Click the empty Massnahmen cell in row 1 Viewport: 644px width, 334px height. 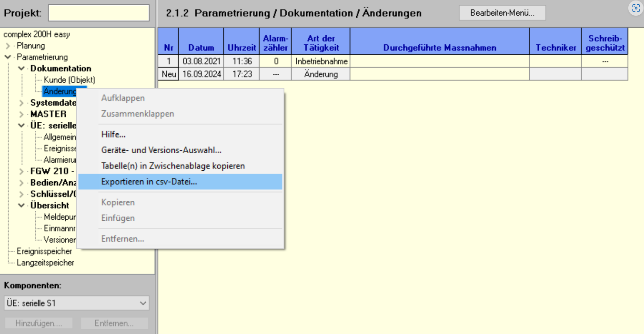440,61
